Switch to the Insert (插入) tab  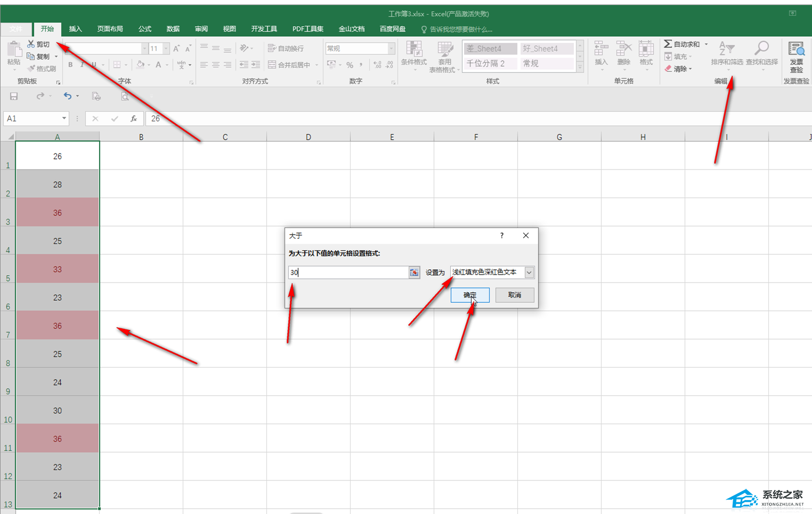(76, 29)
